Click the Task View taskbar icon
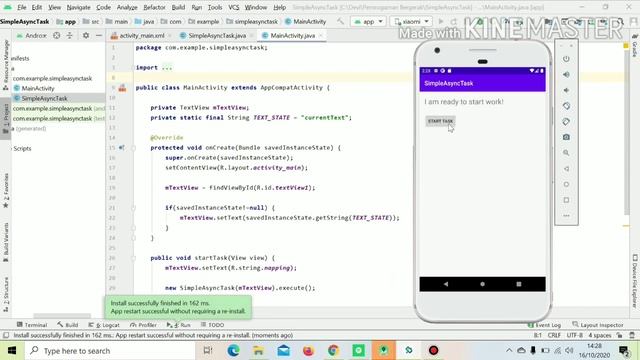640x360 pixels. (208, 351)
